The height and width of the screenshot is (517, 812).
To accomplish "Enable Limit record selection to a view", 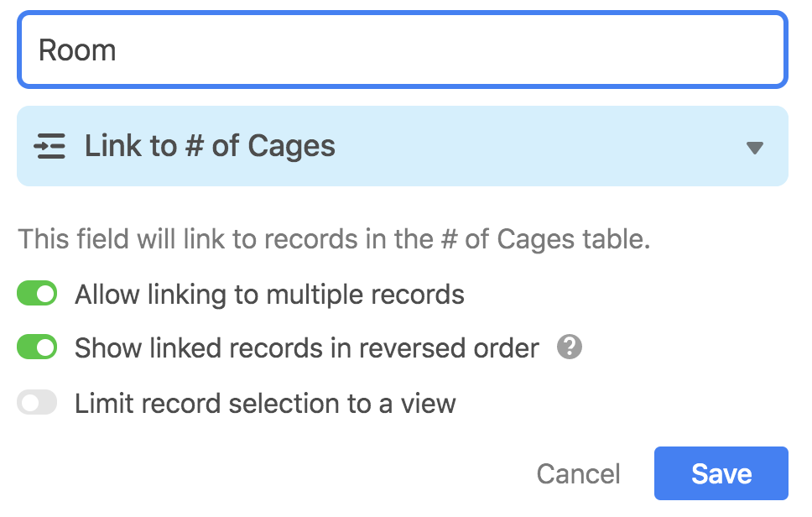I will point(37,403).
